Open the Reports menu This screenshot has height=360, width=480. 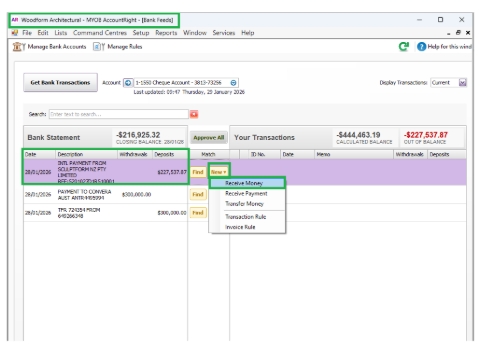click(x=166, y=33)
